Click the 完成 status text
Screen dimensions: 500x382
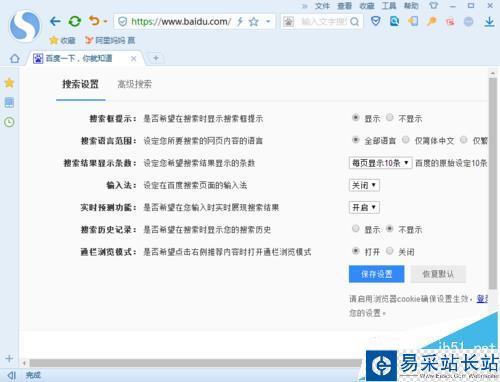pyautogui.click(x=33, y=375)
